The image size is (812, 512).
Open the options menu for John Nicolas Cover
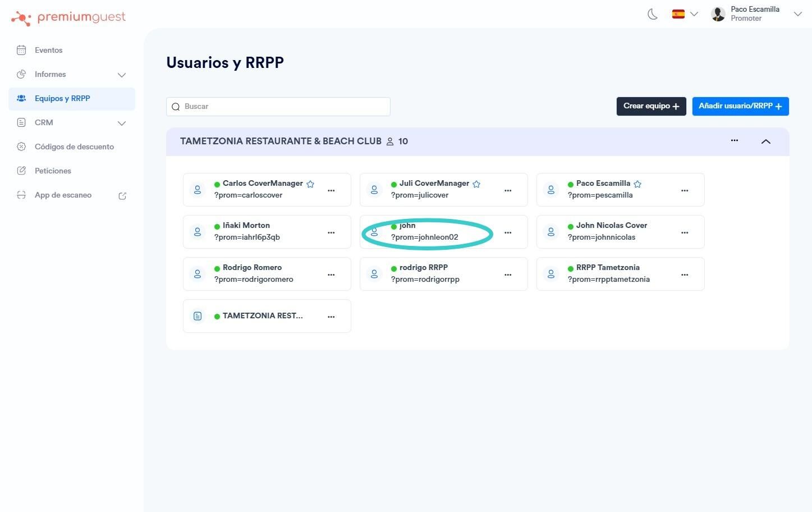pyautogui.click(x=685, y=232)
